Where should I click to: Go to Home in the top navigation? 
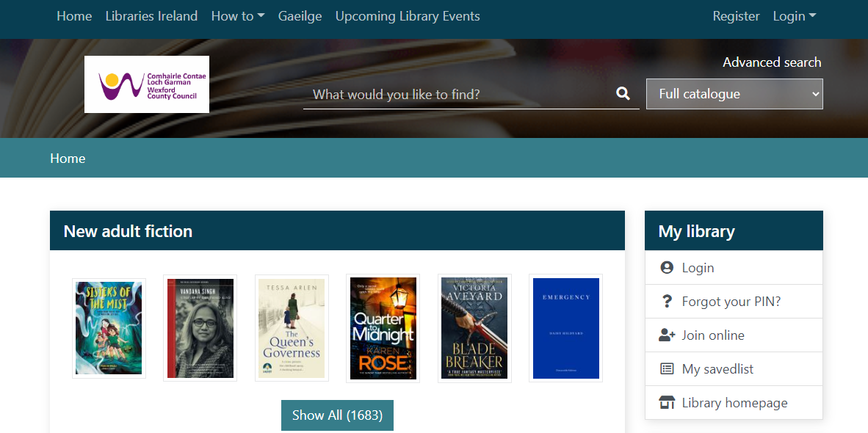[74, 17]
